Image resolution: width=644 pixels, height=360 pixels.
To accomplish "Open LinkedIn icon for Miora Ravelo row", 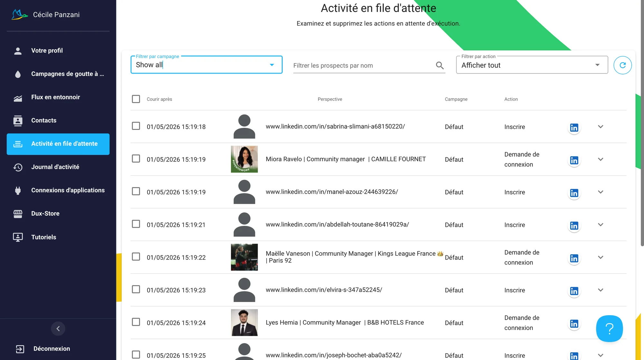I will tap(574, 160).
